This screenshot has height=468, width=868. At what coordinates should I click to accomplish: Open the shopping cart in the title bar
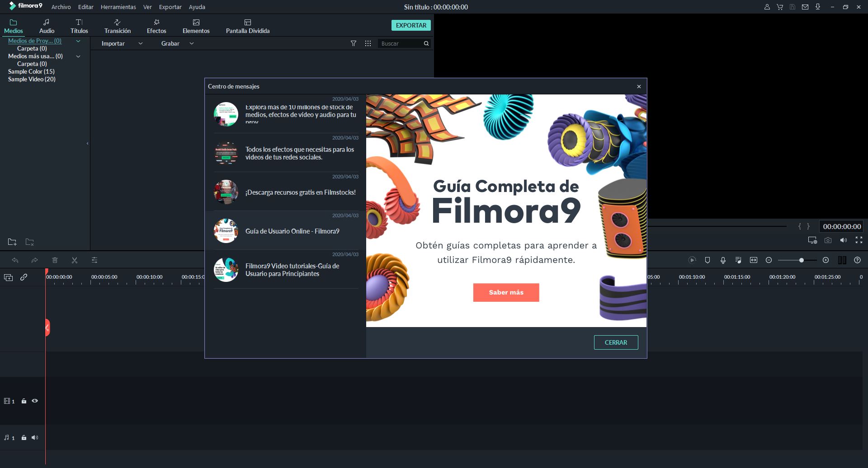tap(779, 7)
